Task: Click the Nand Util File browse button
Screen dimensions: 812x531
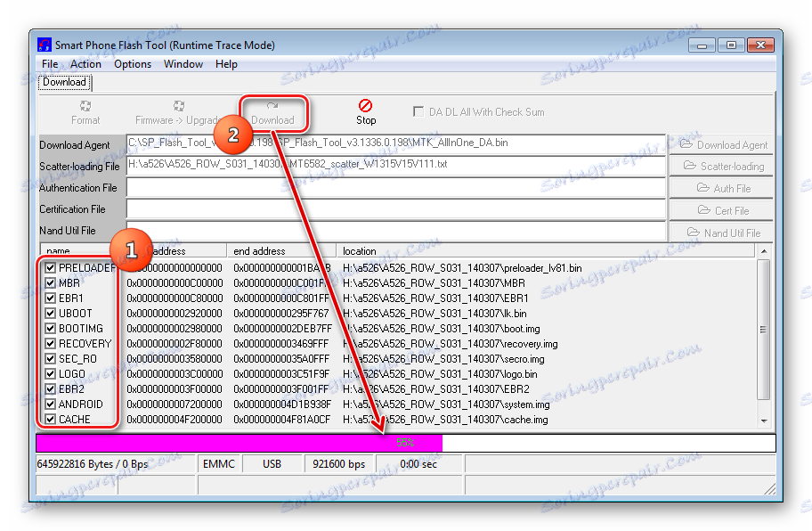Action: [721, 233]
